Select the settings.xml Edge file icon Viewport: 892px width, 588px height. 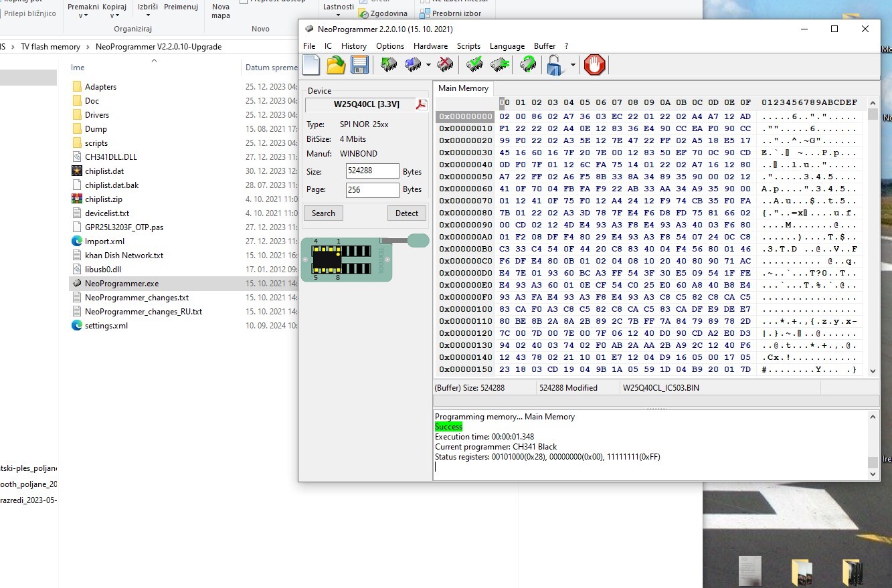click(76, 326)
